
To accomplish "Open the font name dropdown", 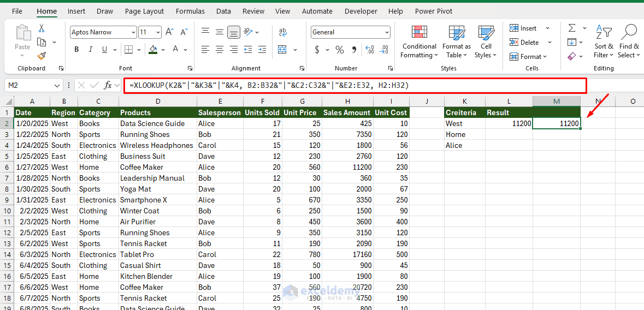I will click(133, 32).
